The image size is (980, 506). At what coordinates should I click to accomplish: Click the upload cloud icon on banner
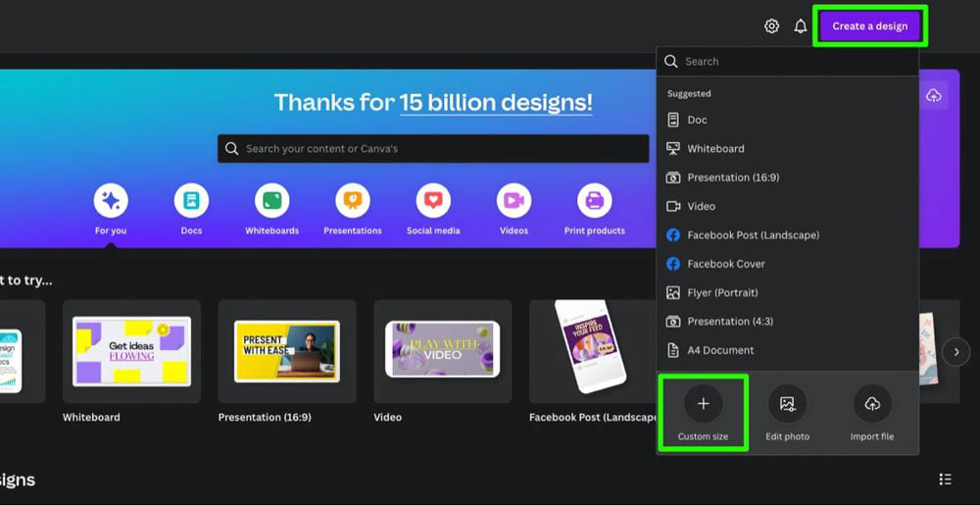point(934,95)
